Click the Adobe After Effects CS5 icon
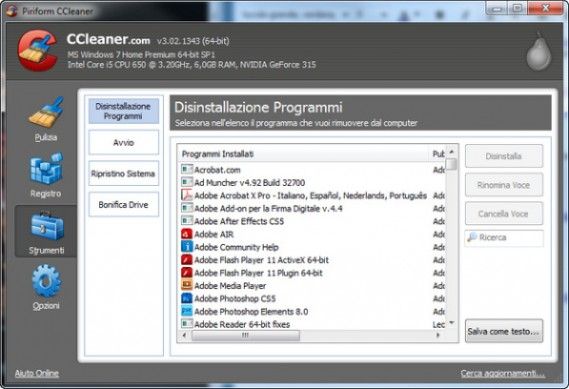569x389 pixels. (x=187, y=221)
